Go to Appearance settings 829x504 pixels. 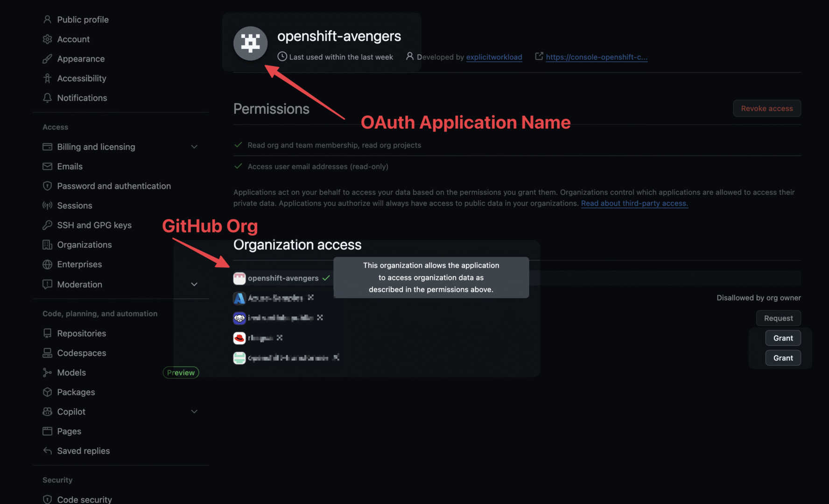coord(81,59)
